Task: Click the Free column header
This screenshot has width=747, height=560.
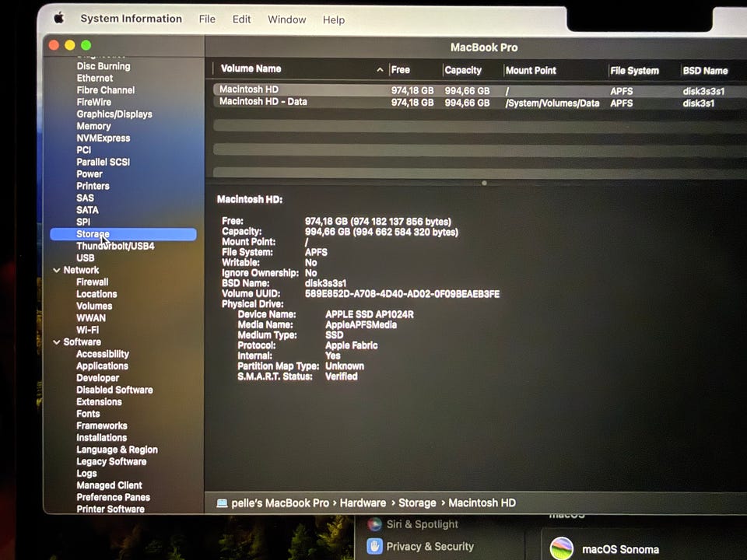Action: [x=400, y=70]
